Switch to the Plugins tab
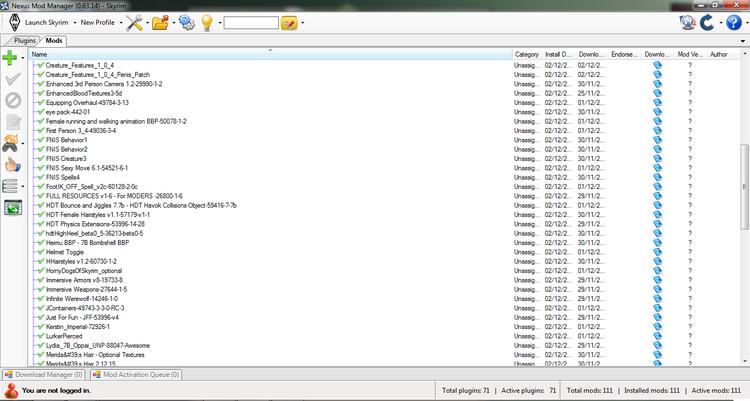750x401 pixels. pyautogui.click(x=23, y=41)
